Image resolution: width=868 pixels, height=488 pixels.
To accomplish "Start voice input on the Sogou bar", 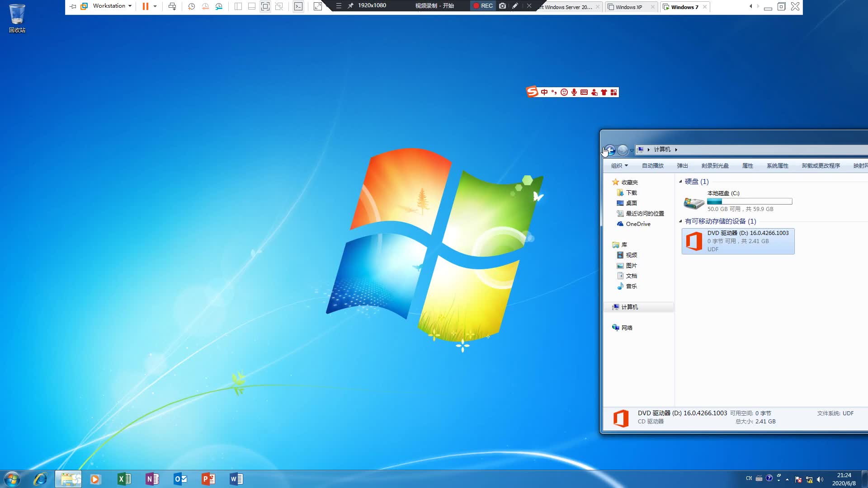I will point(574,92).
